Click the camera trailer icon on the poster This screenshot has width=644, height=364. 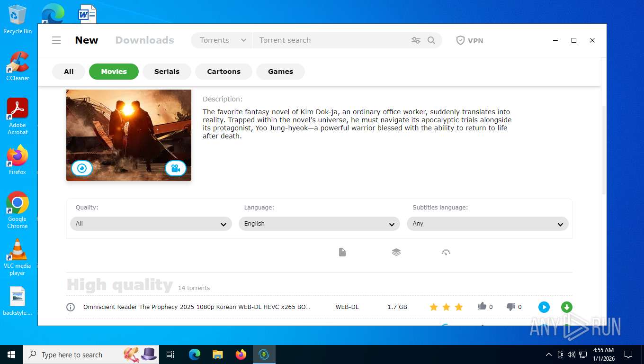[176, 168]
